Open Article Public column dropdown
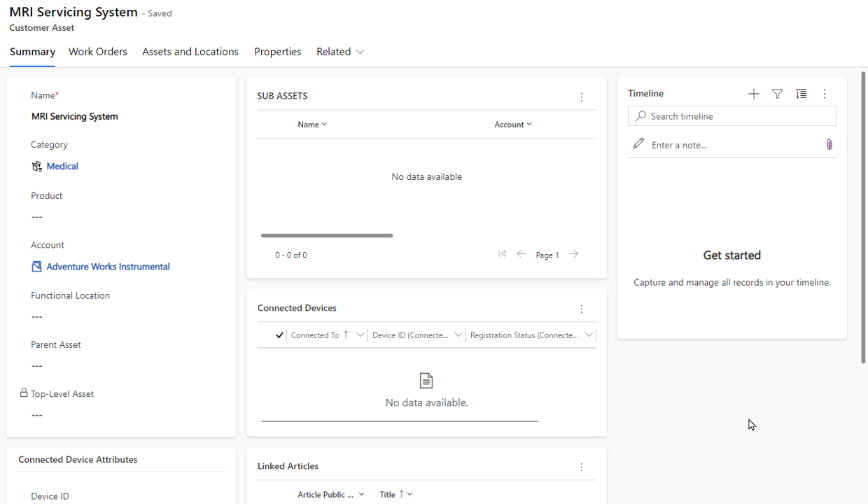The height and width of the screenshot is (504, 868). [361, 494]
